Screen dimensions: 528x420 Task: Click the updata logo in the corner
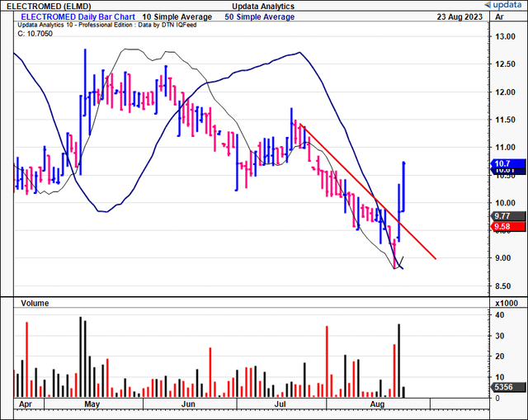coord(504,5)
